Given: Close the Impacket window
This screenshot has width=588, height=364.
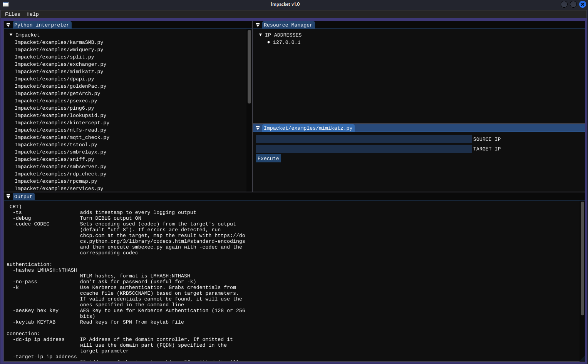Looking at the screenshot, I should point(583,4).
